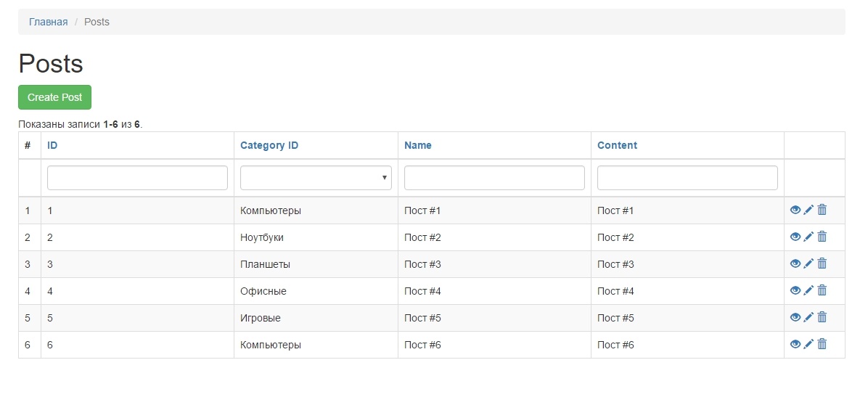Viewport: 868px width, 397px height.
Task: View post 6 via eye icon
Action: 795,344
